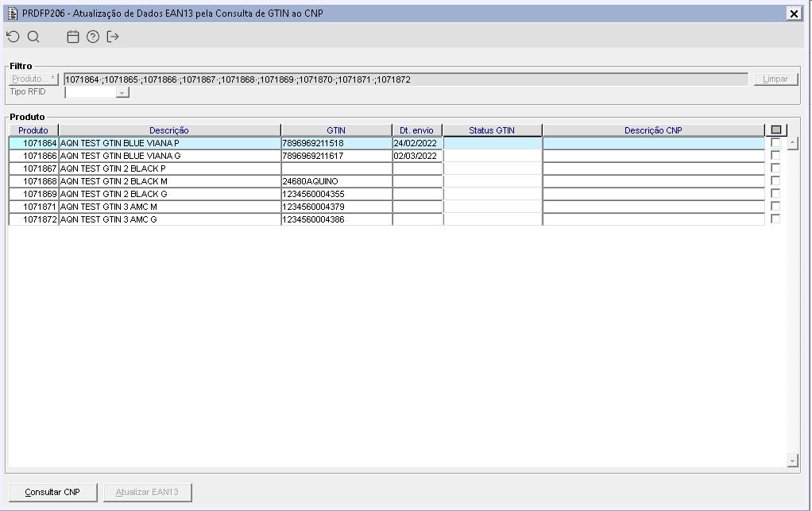The width and height of the screenshot is (812, 511).
Task: Check the box for product 1071864
Action: [x=775, y=142]
